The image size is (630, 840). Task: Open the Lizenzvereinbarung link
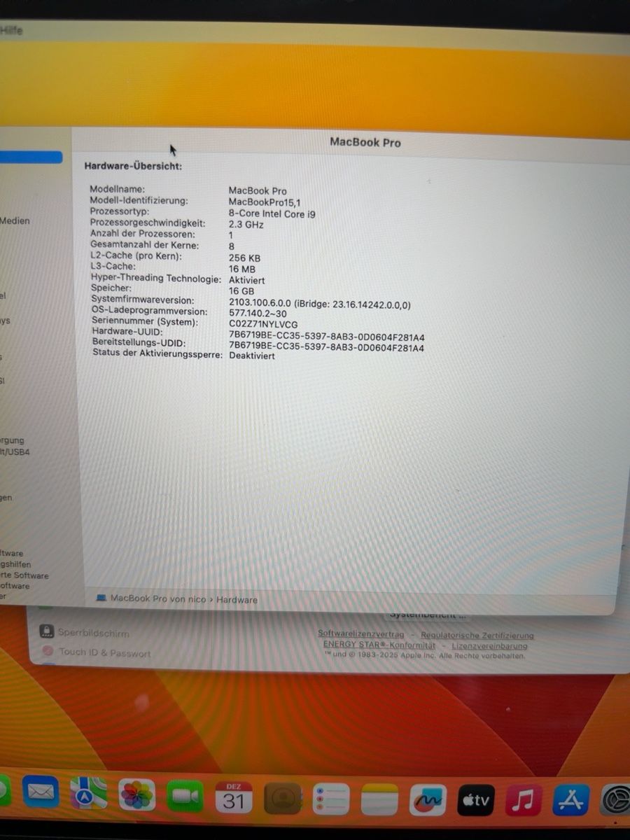click(x=489, y=646)
